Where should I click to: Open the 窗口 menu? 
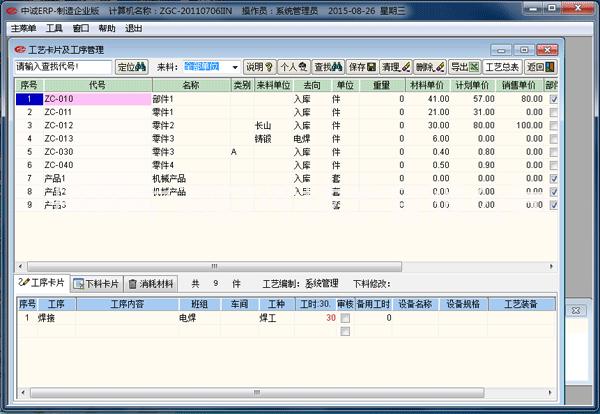(81, 28)
